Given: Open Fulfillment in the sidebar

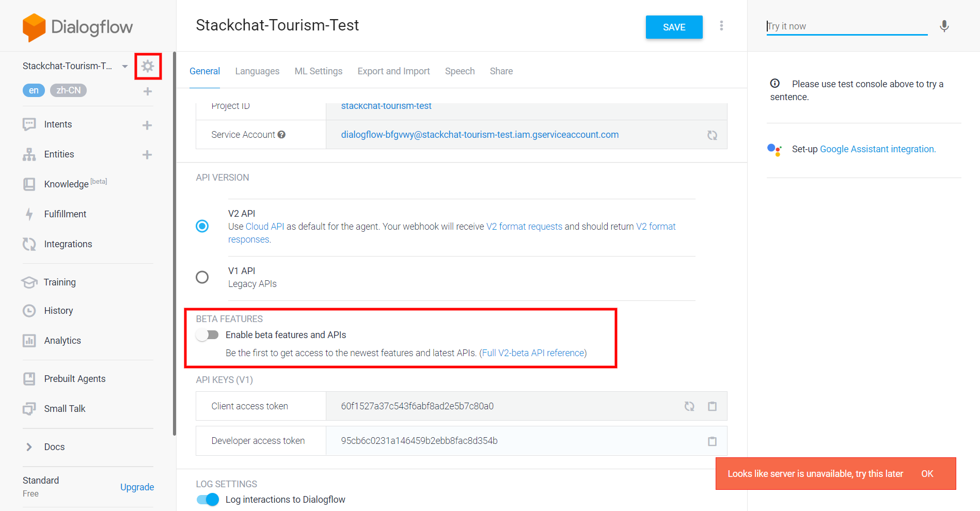Looking at the screenshot, I should pyautogui.click(x=65, y=214).
